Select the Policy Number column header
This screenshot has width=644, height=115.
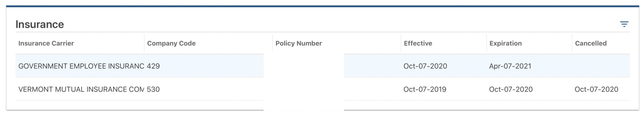click(299, 43)
